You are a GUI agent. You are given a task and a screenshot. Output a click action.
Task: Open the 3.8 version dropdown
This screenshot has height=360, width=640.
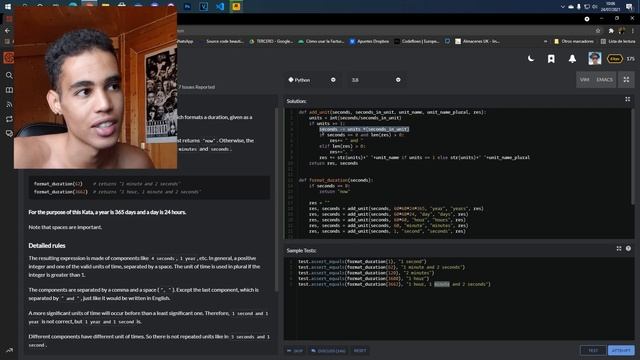coord(375,80)
